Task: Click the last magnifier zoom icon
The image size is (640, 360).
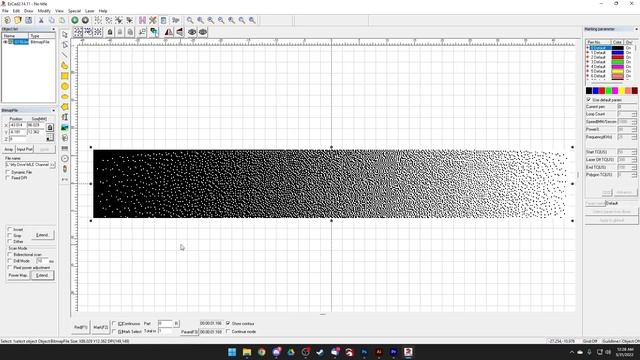Action: coord(253,20)
